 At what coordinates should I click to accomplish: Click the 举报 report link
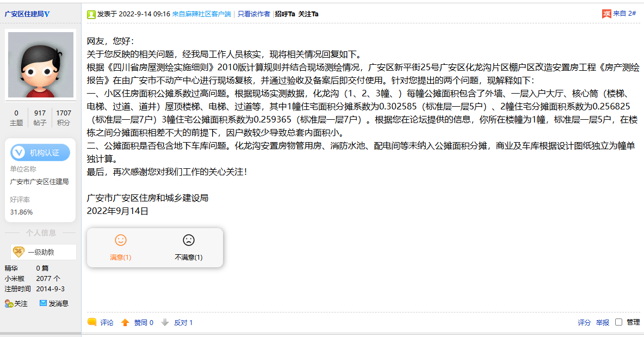pyautogui.click(x=602, y=322)
